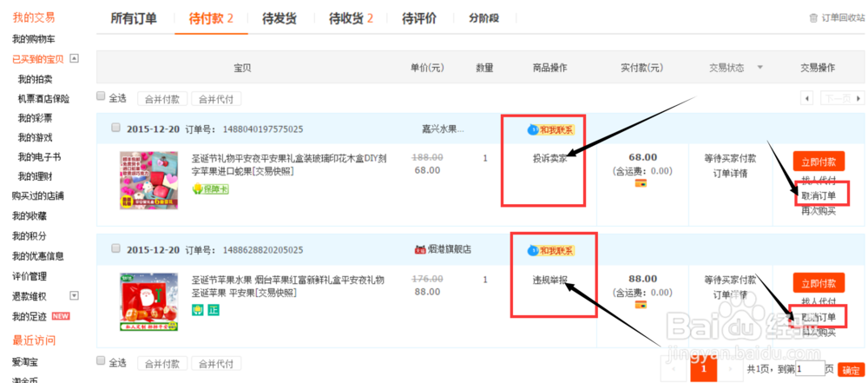This screenshot has width=868, height=383.
Task: Open 圣诞节苹果水果 烟台苹果 product title
Action: tap(288, 286)
